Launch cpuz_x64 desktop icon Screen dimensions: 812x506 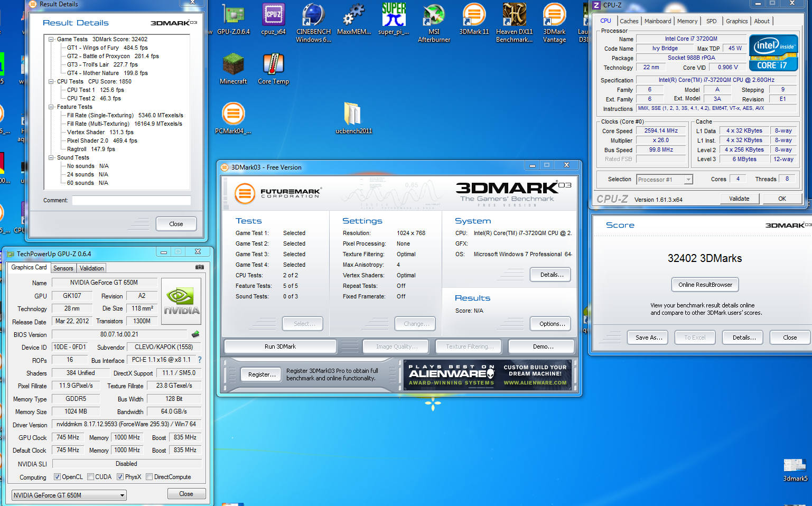tap(273, 20)
